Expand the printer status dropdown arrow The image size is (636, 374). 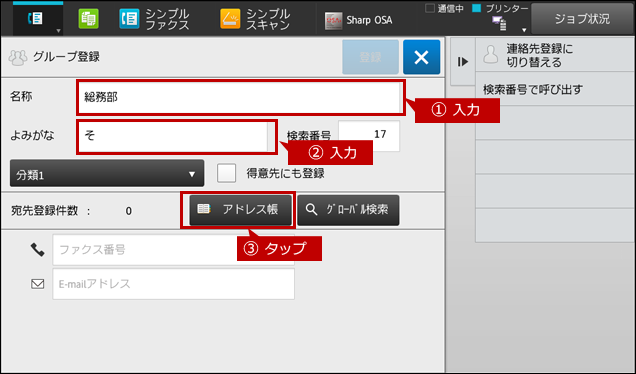524,30
